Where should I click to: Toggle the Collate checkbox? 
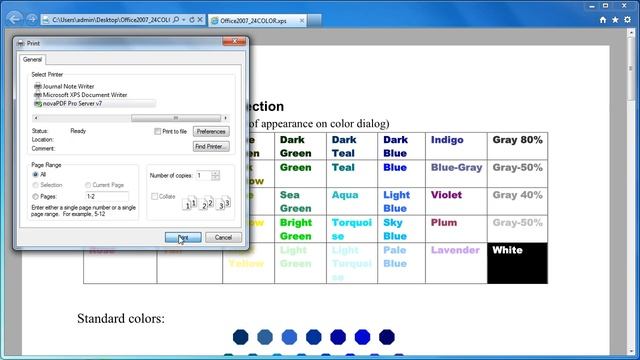154,196
